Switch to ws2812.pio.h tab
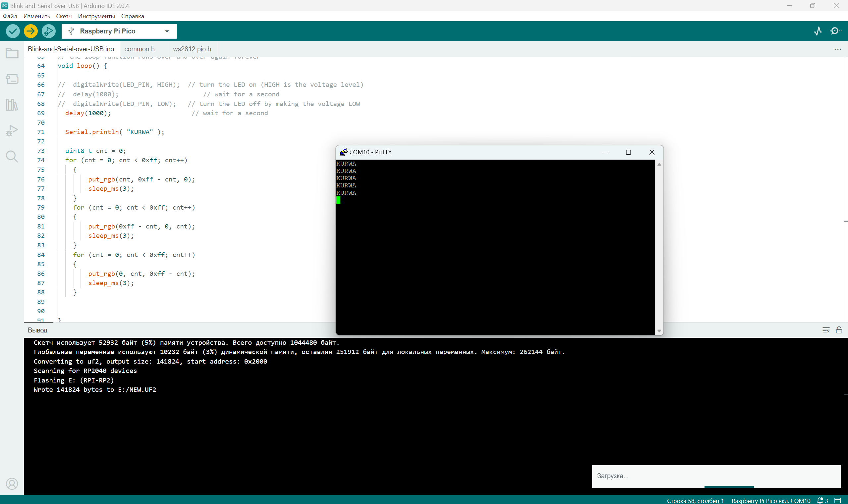The image size is (848, 504). (x=192, y=49)
